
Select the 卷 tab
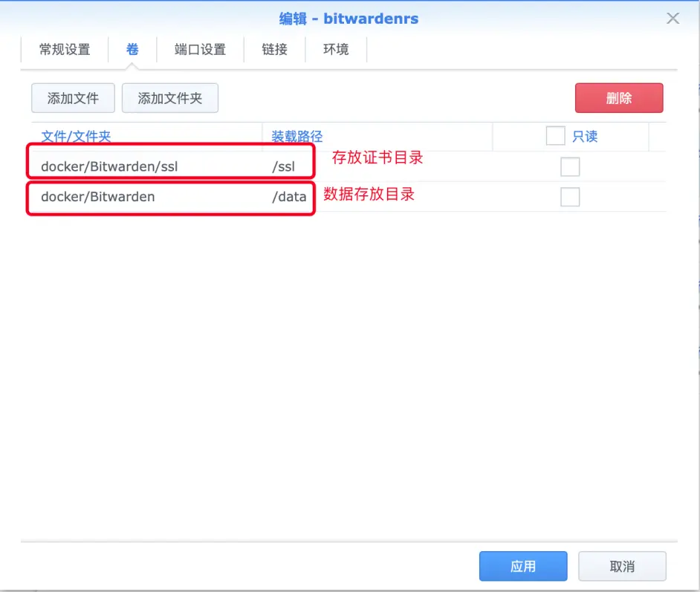[132, 49]
